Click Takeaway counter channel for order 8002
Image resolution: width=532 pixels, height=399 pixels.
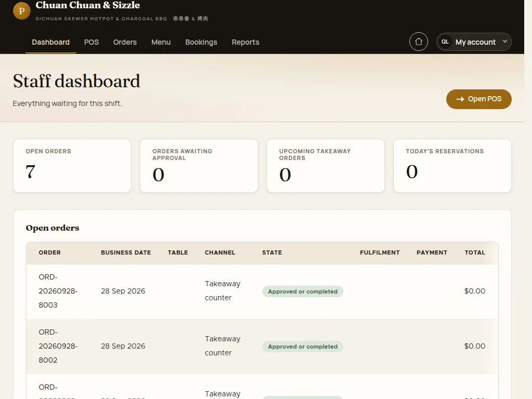point(222,345)
